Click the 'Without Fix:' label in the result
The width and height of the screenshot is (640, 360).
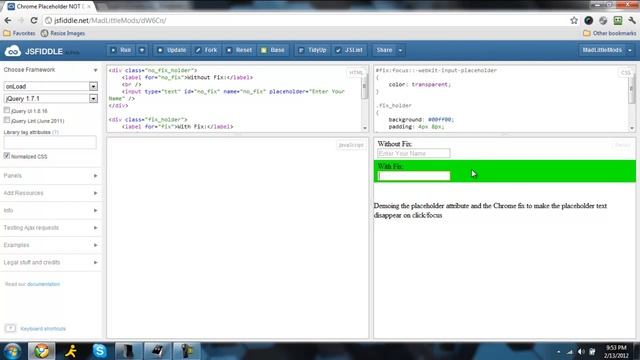click(x=395, y=144)
